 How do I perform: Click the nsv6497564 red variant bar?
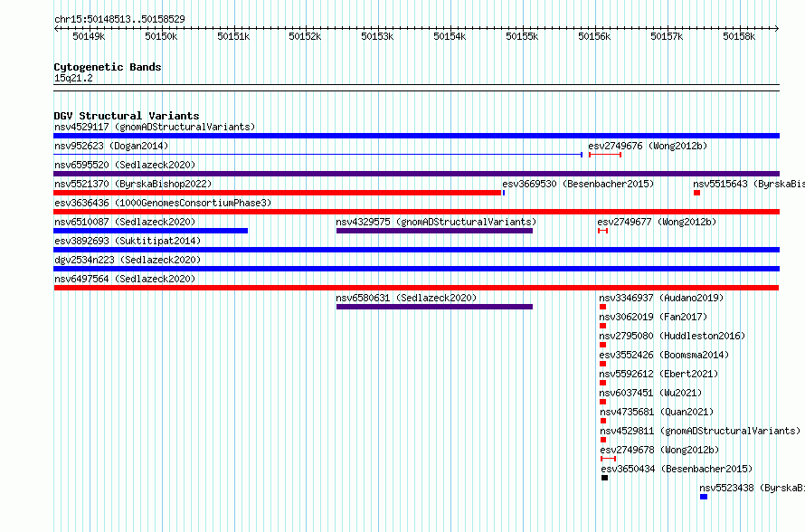[x=416, y=288]
